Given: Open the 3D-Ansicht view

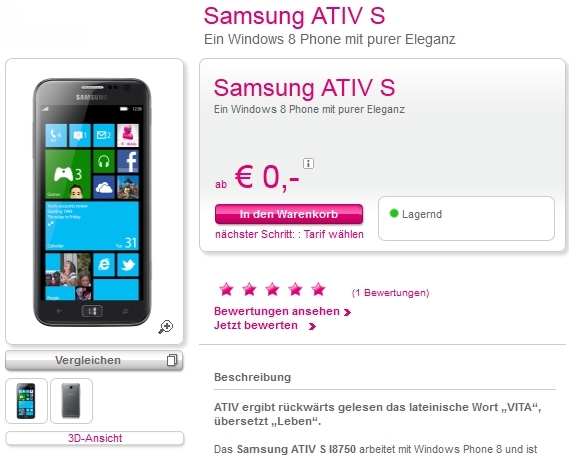Looking at the screenshot, I should tap(95, 438).
